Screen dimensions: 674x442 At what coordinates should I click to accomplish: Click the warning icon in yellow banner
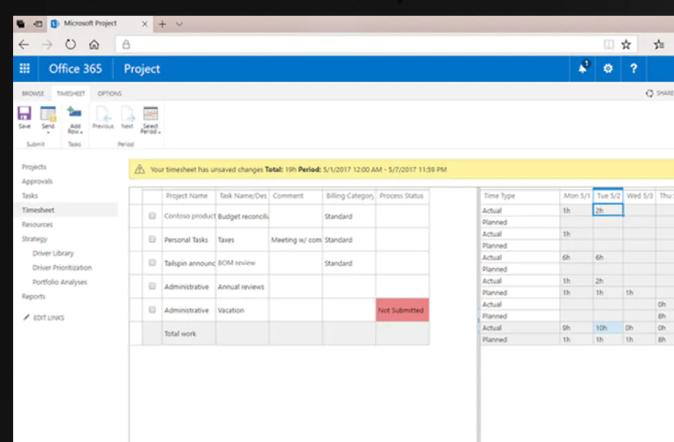point(139,169)
